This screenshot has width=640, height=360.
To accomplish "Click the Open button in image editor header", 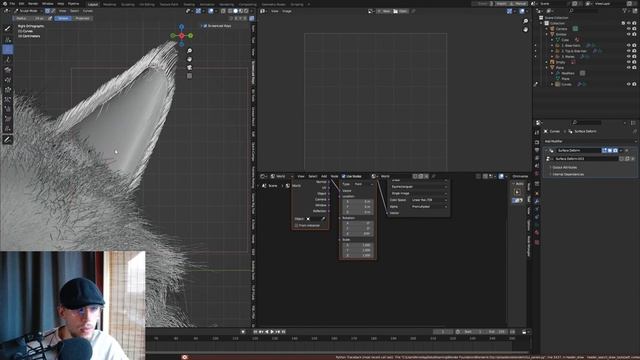I will pos(400,11).
